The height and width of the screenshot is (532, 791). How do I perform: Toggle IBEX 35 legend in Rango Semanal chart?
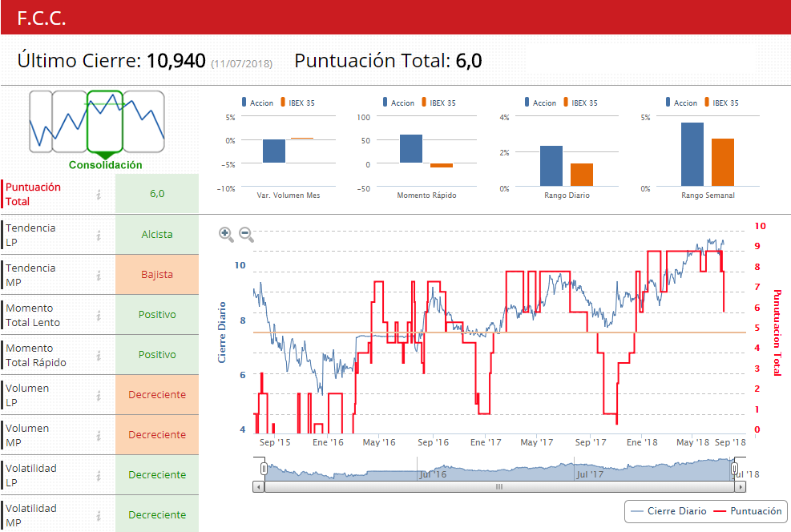(x=721, y=103)
